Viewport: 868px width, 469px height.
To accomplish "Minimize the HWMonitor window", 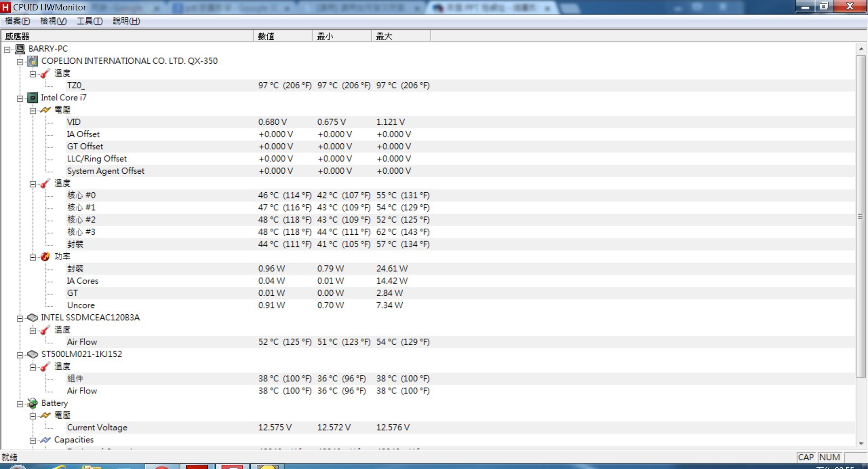I will [805, 6].
